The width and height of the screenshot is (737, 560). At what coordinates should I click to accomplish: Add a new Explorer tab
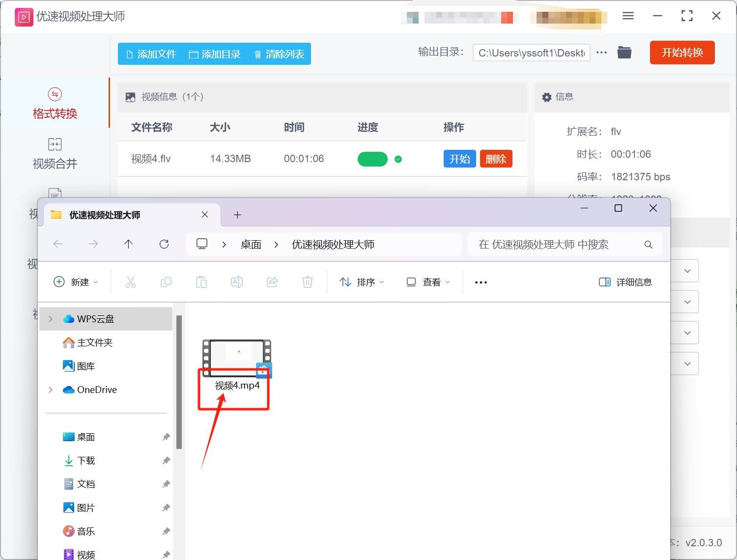click(x=237, y=215)
